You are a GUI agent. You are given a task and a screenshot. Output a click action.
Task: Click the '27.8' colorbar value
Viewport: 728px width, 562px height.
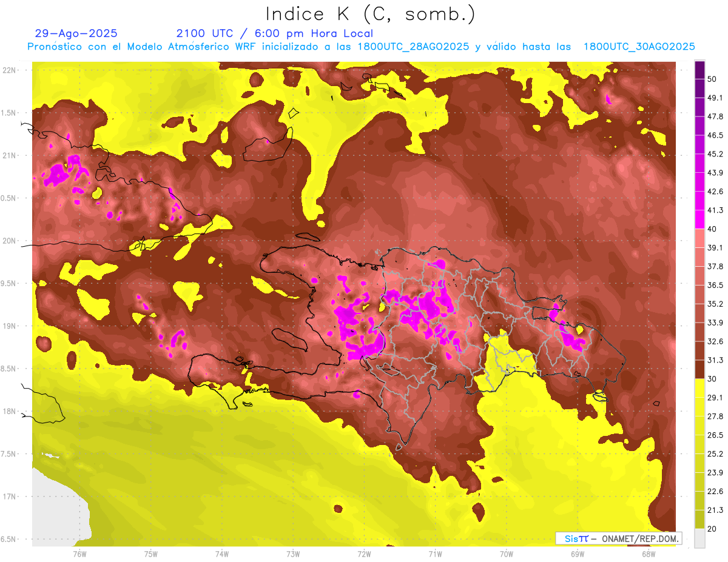[x=715, y=416]
